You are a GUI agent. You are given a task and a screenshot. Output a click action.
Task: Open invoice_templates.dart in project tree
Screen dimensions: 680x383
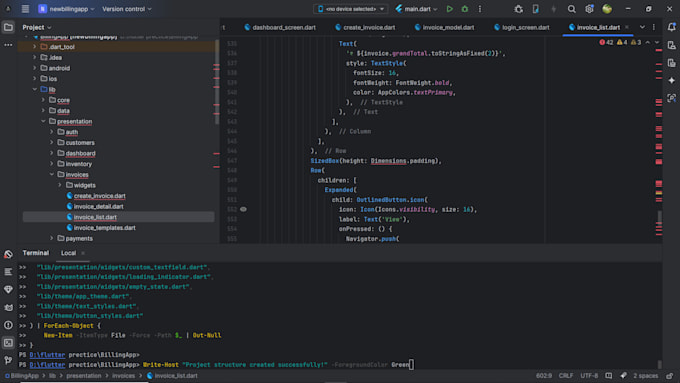coord(105,228)
